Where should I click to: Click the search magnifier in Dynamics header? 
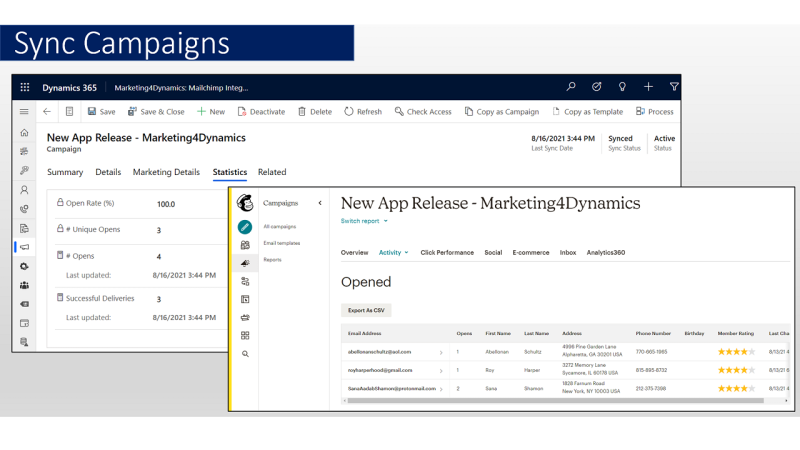pos(571,87)
